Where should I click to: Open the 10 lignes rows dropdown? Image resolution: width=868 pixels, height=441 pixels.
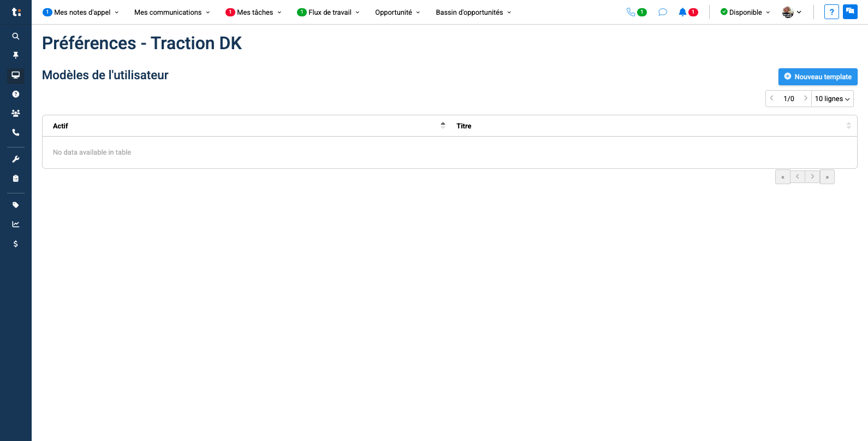(x=832, y=99)
